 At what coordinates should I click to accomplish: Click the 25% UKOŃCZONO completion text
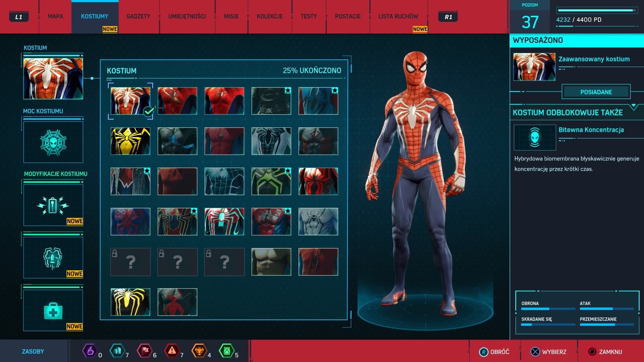pyautogui.click(x=312, y=71)
